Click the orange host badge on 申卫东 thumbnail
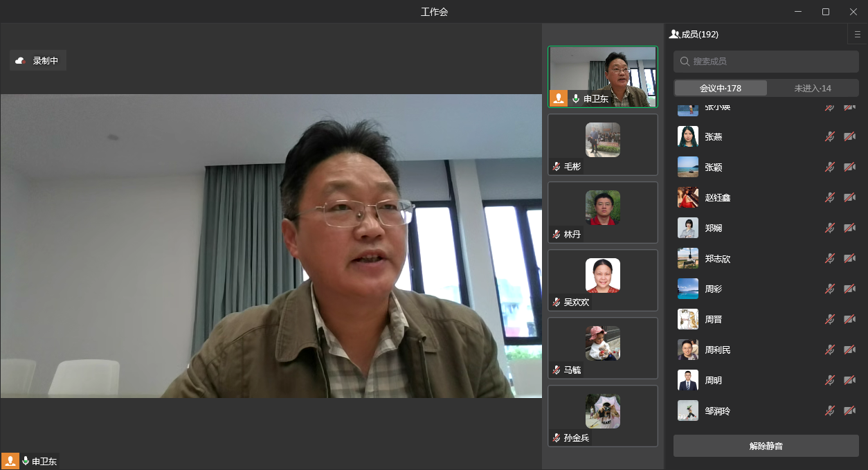Screen dimensions: 868x470 click(559, 98)
